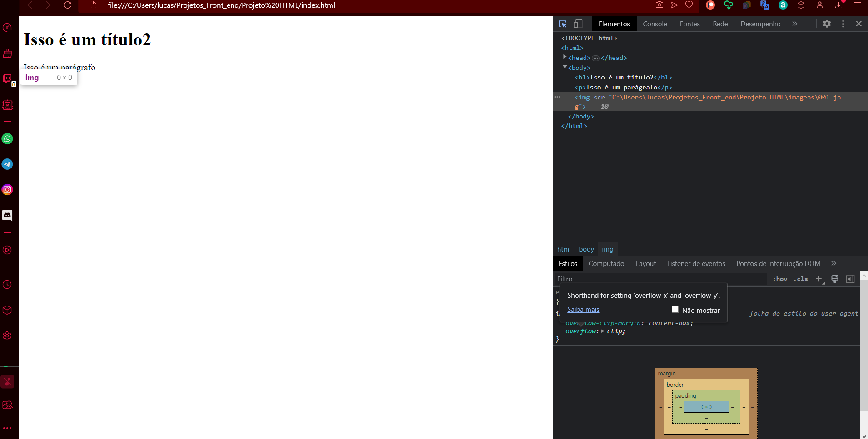Open GX Cleaner broom icon

click(7, 54)
